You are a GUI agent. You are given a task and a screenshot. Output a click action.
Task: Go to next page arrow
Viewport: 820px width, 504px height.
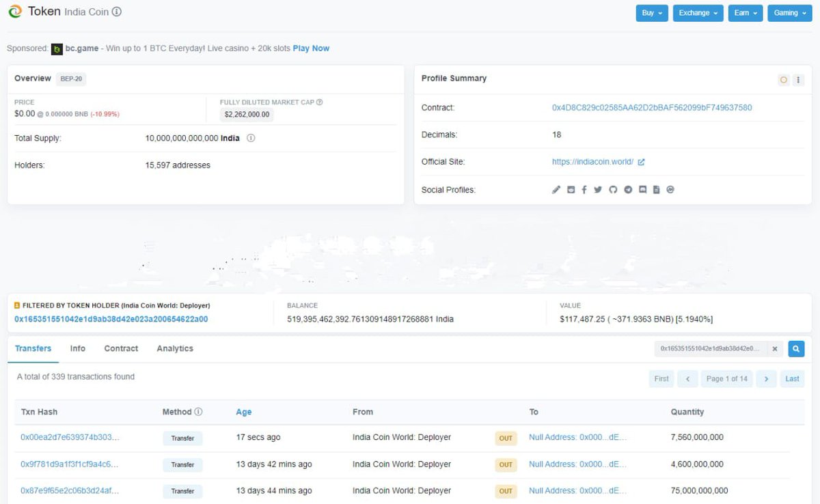(x=766, y=379)
